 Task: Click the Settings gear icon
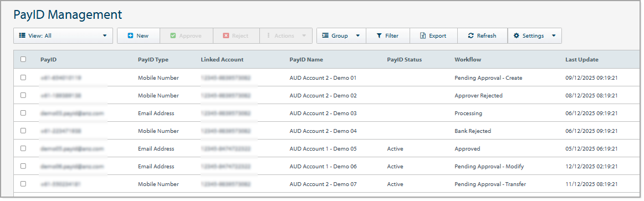[517, 35]
